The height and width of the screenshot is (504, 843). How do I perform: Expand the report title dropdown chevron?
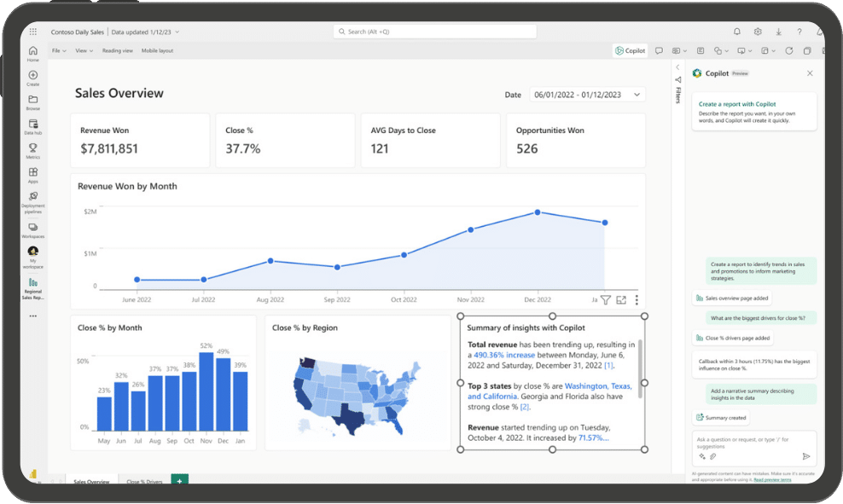[x=177, y=32]
